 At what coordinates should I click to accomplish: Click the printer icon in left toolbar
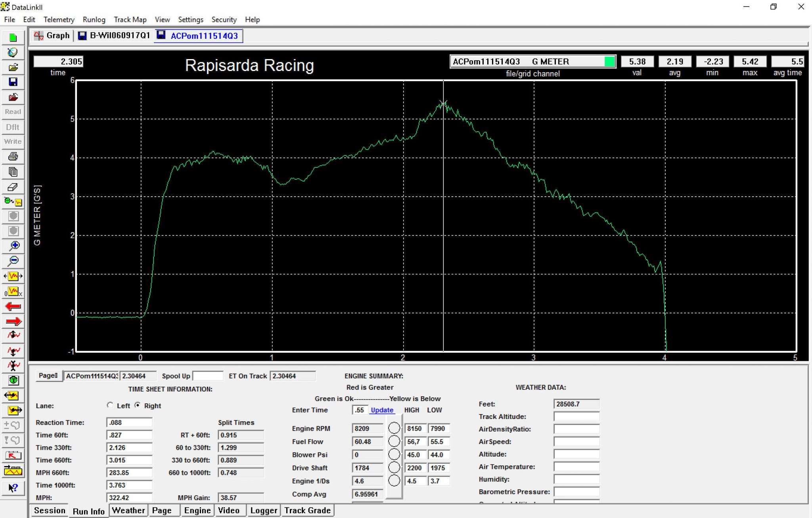tap(13, 157)
